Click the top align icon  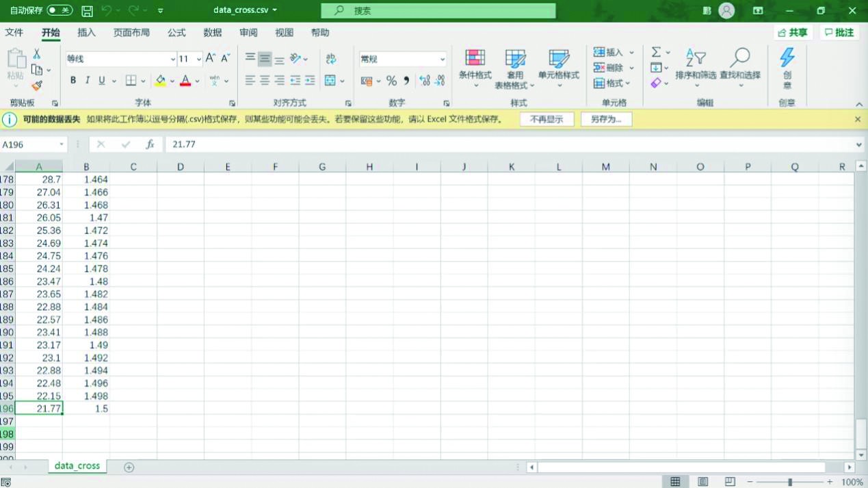[x=250, y=59]
